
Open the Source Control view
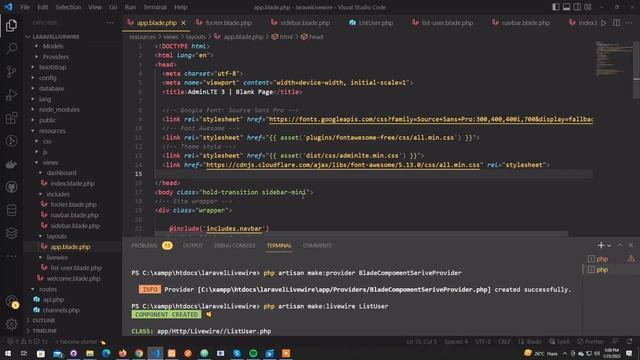(x=11, y=72)
